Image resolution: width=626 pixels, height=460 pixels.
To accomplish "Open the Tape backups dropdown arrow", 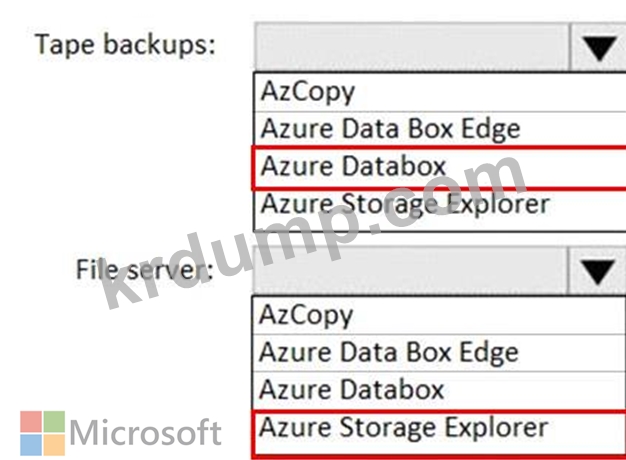I will point(598,47).
